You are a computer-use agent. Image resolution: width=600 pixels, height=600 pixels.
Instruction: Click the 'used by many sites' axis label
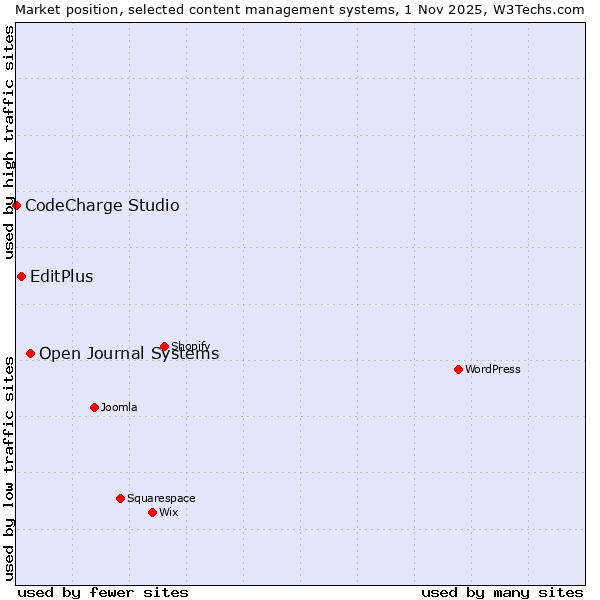pyautogui.click(x=502, y=592)
